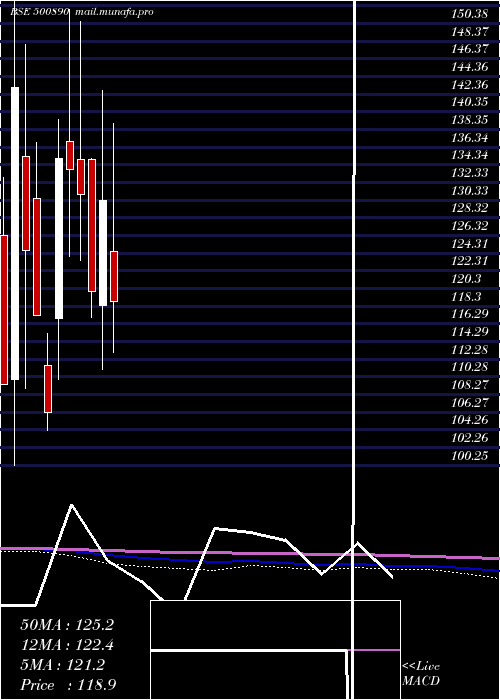500x700 pixels.
Task: Select the 116.29 axis value
Action: (470, 314)
